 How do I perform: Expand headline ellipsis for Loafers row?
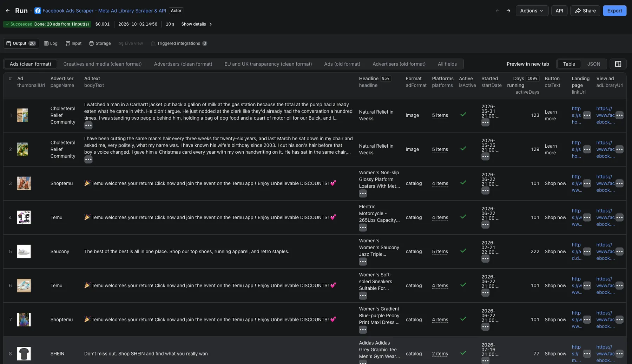tap(363, 193)
